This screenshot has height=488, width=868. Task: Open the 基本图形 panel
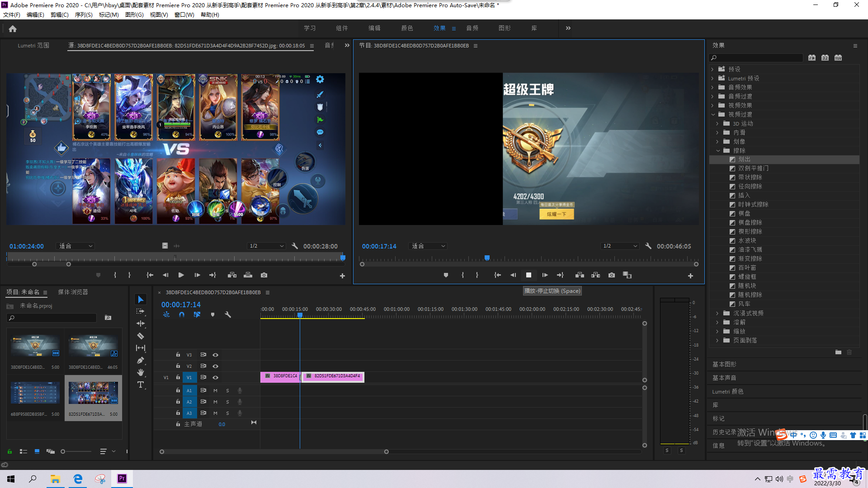pyautogui.click(x=725, y=364)
